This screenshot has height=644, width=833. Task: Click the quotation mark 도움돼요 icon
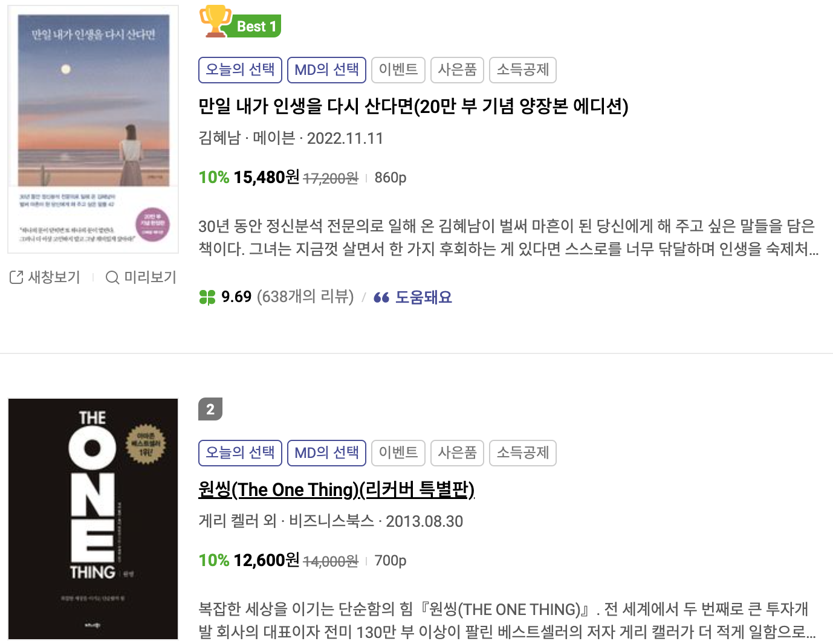(x=381, y=297)
